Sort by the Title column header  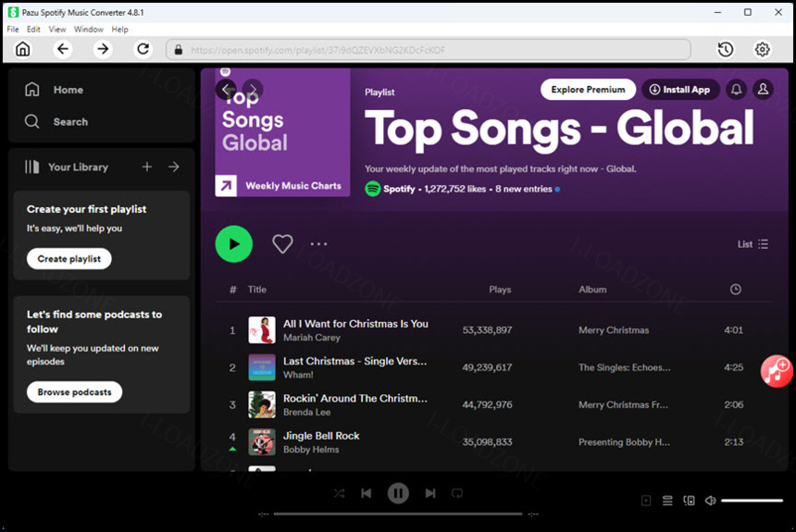pos(257,290)
